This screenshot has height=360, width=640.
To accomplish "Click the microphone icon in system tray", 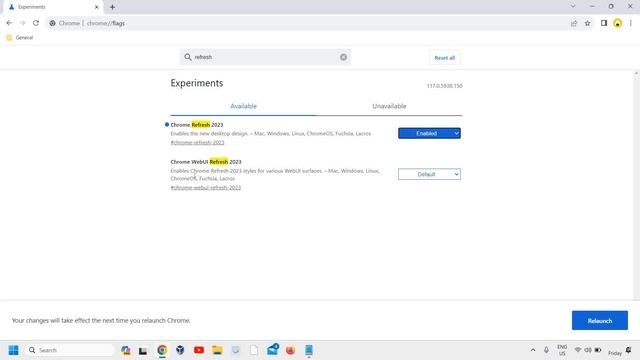I will click(546, 350).
